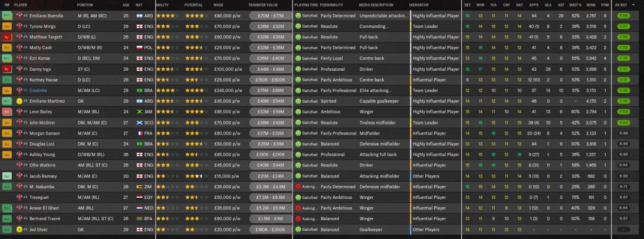
Task: Click Kortney Hause's £150K - £600K value button
Action: pyautogui.click(x=270, y=80)
